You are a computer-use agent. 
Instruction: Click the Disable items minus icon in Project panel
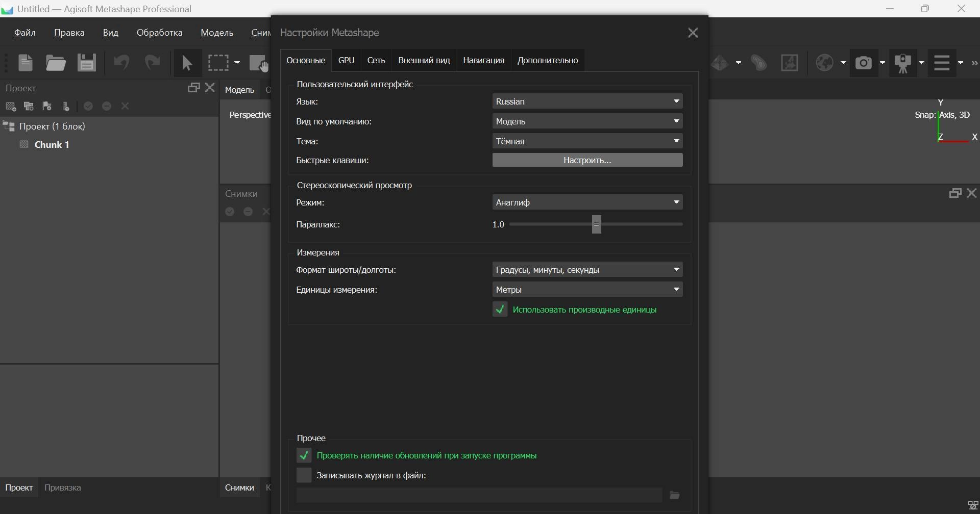click(107, 106)
